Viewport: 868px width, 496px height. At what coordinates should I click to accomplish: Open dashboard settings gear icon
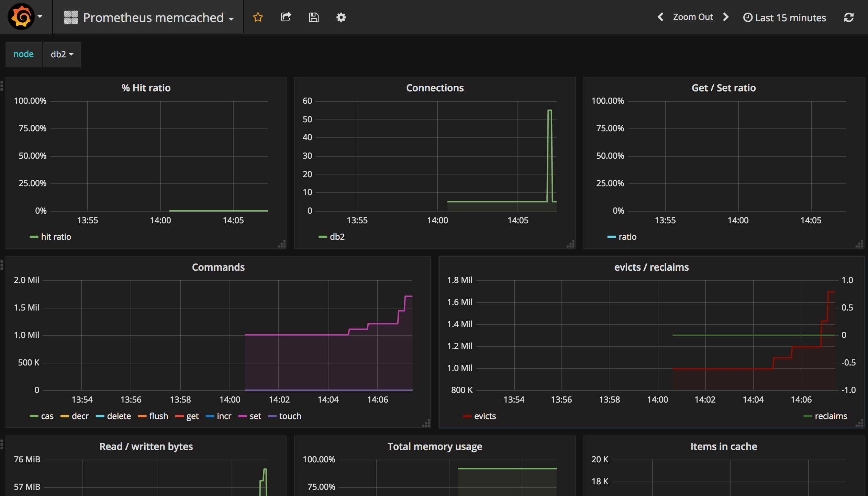(x=341, y=17)
